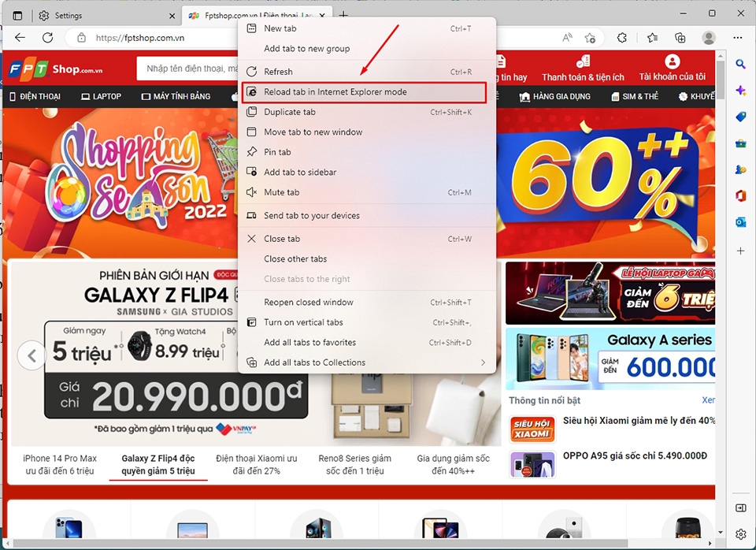This screenshot has height=550, width=756.
Task: Click the page refresh icon in toolbar
Action: (48, 38)
